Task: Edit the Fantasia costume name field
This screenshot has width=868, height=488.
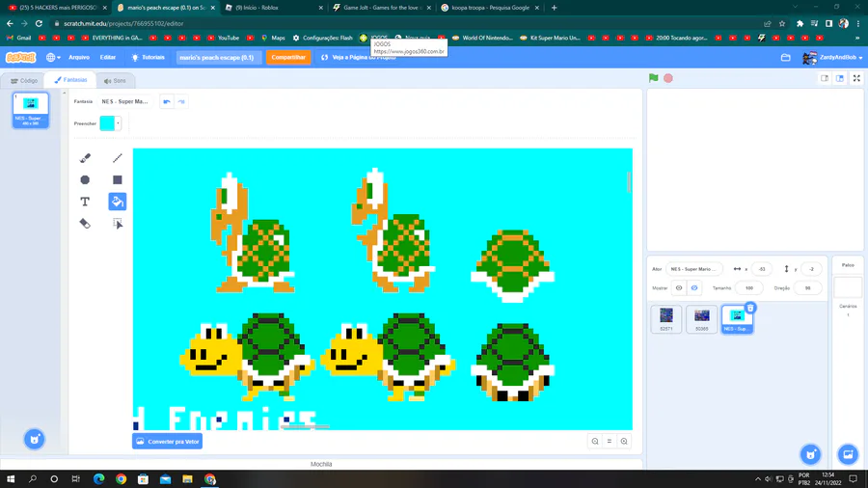Action: pos(125,102)
